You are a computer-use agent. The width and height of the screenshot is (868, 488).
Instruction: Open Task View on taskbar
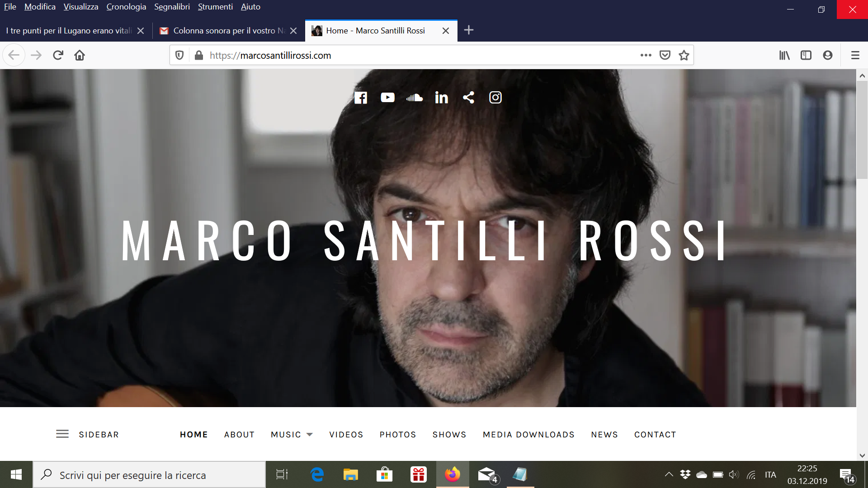click(x=282, y=474)
